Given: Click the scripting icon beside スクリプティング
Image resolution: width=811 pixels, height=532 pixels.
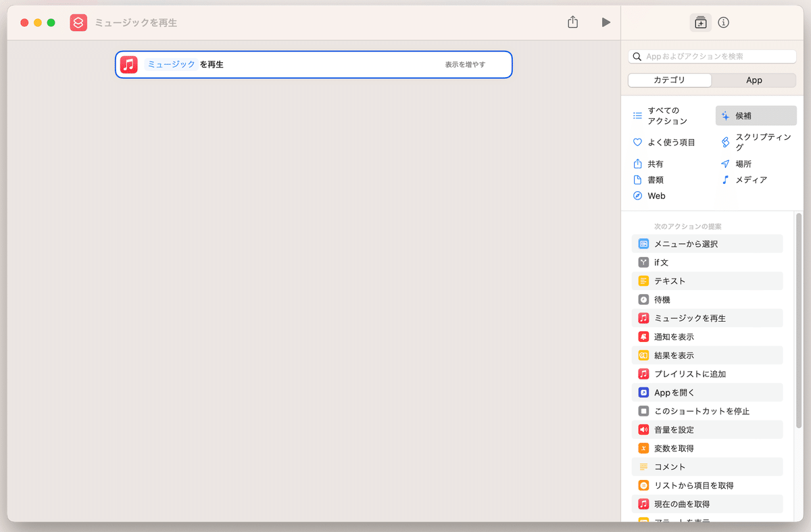Looking at the screenshot, I should click(x=725, y=142).
